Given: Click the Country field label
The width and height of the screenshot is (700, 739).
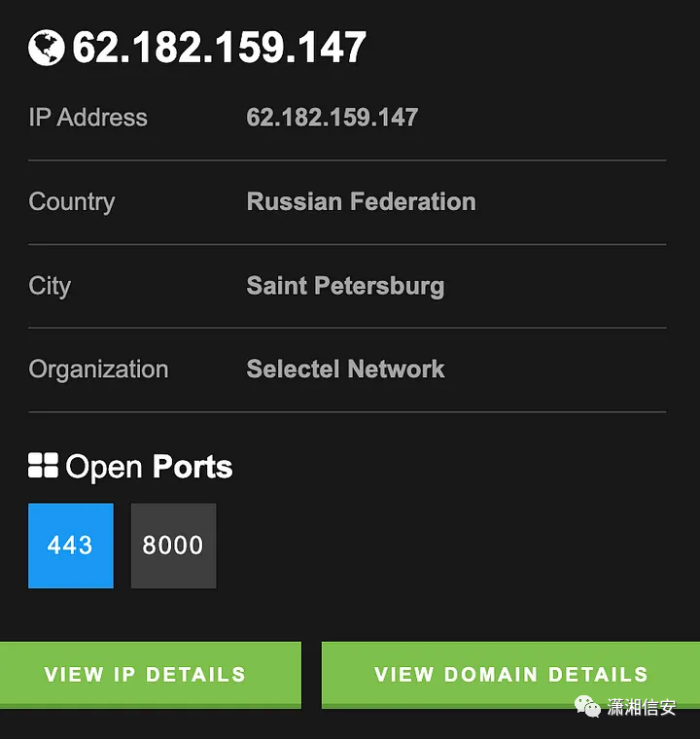Looking at the screenshot, I should [72, 202].
